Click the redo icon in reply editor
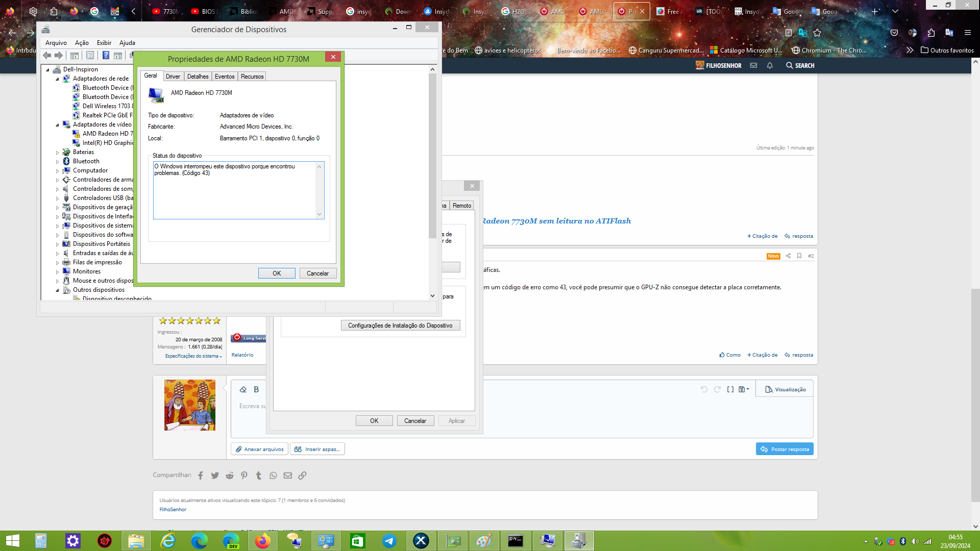The width and height of the screenshot is (980, 551). pos(717,389)
